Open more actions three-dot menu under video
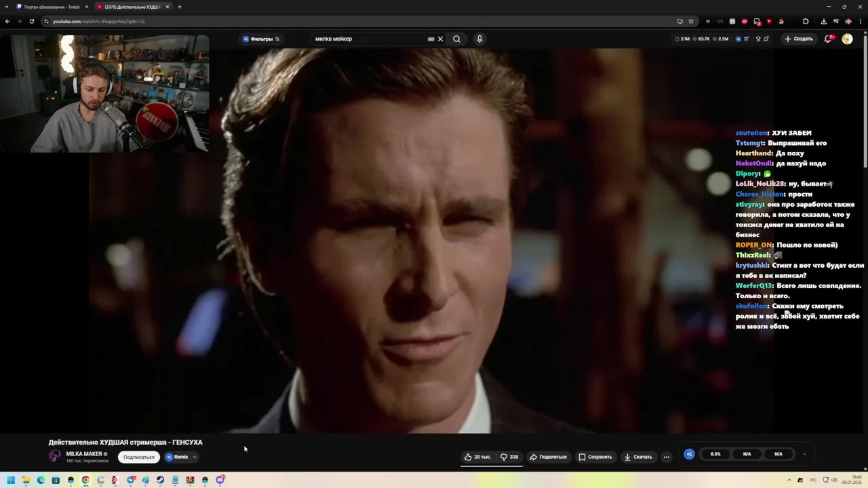Image resolution: width=868 pixels, height=488 pixels. (666, 457)
